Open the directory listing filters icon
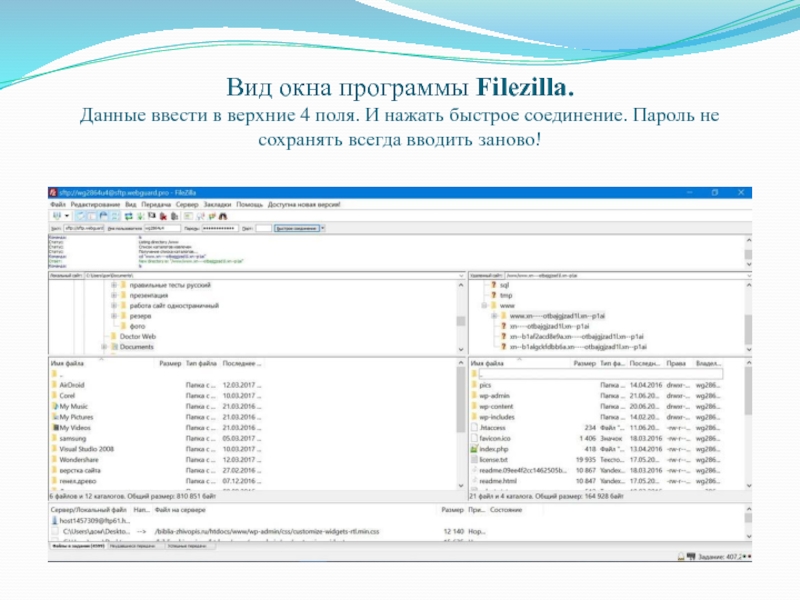Image resolution: width=800 pixels, height=600 pixels. point(188,216)
